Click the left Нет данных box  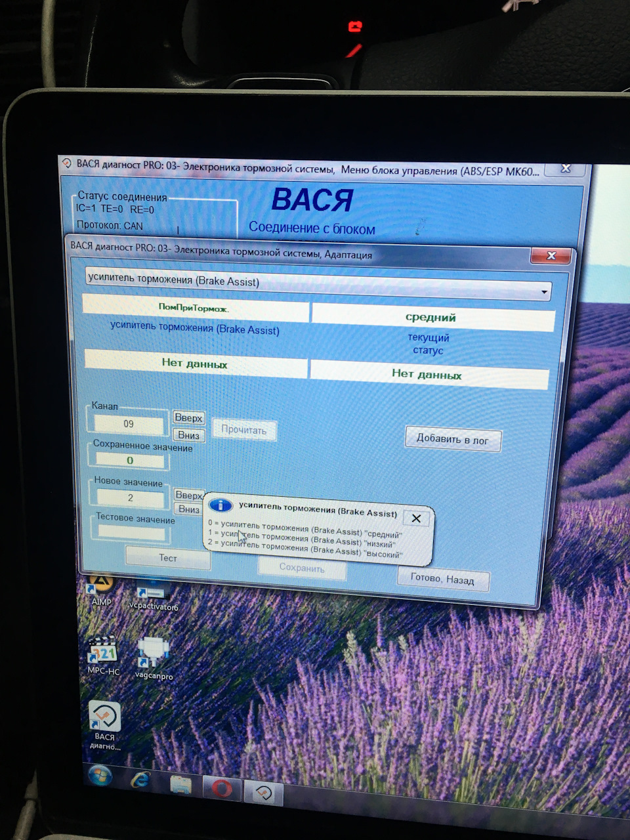(x=196, y=364)
